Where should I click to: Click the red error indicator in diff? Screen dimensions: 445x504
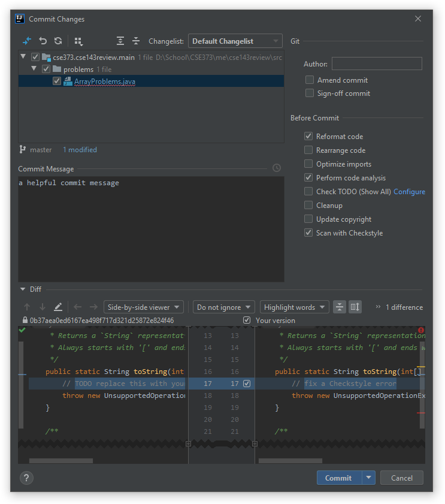tap(421, 330)
